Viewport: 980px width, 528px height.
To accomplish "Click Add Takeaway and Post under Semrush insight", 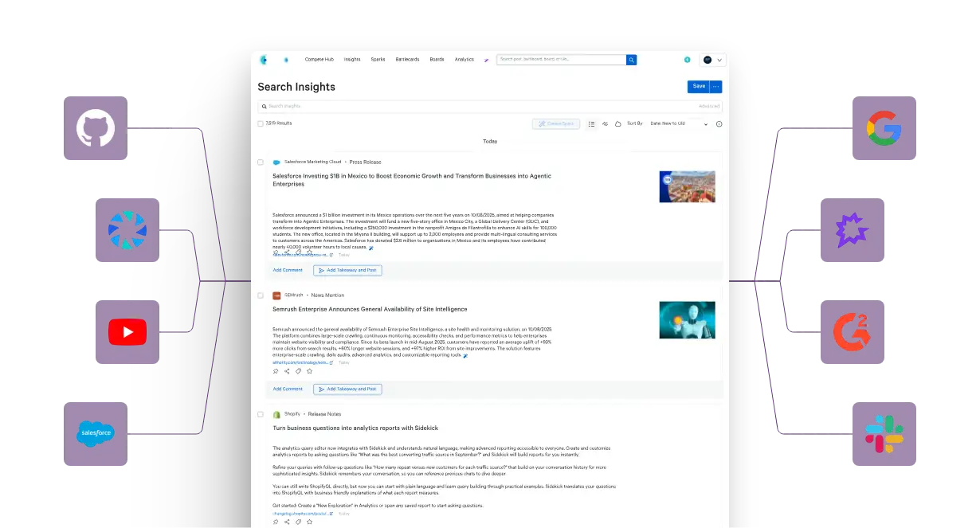I will [347, 389].
